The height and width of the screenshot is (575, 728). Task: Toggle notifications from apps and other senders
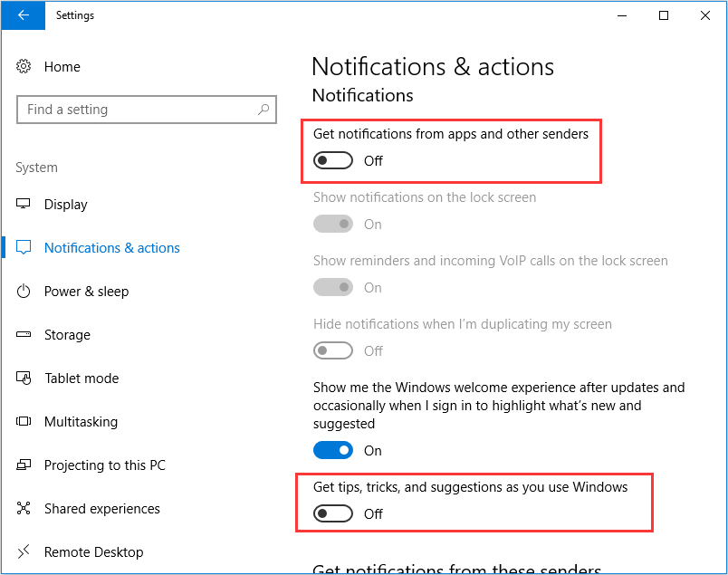pos(332,159)
